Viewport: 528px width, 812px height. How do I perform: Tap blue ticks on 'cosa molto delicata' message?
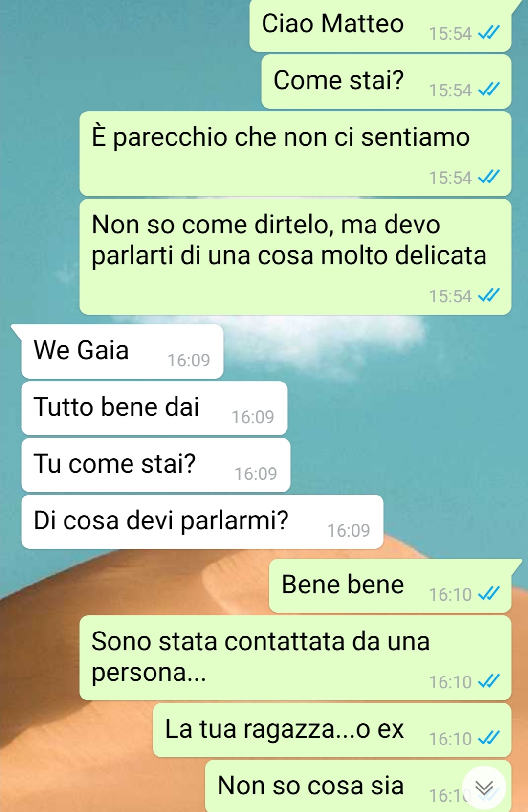pyautogui.click(x=488, y=296)
